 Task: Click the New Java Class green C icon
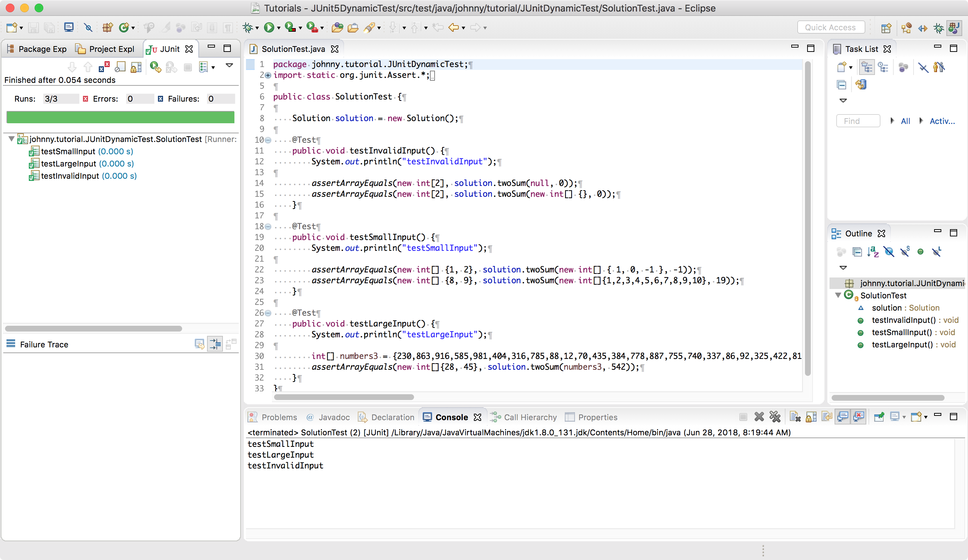point(124,28)
